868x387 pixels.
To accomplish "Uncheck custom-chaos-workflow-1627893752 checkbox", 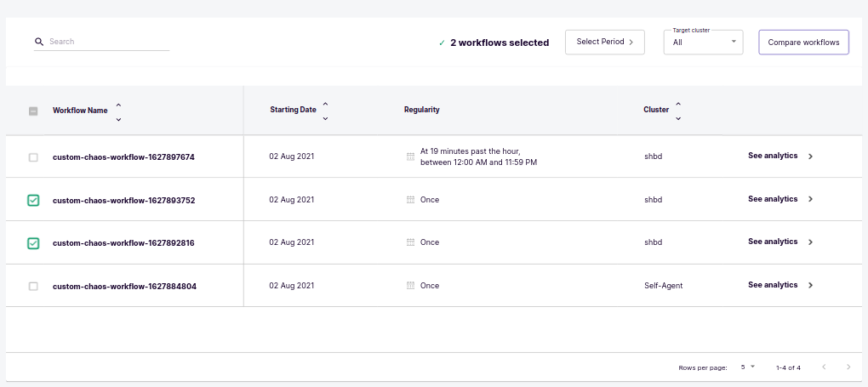I will pyautogui.click(x=33, y=201).
